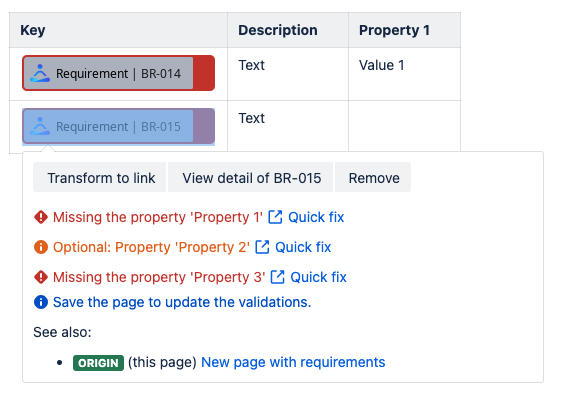Click the orange info icon for optional Property 2
The image size is (568, 399).
pyautogui.click(x=41, y=247)
